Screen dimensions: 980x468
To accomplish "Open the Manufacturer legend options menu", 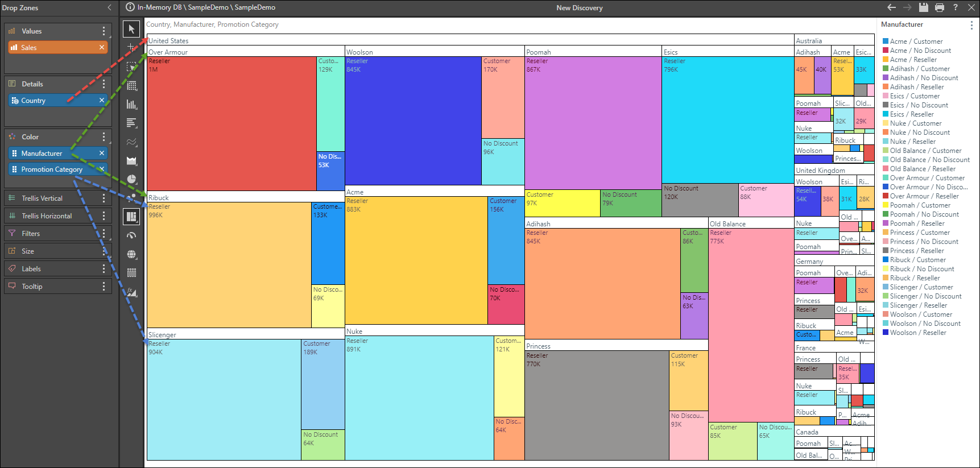I will [x=971, y=25].
